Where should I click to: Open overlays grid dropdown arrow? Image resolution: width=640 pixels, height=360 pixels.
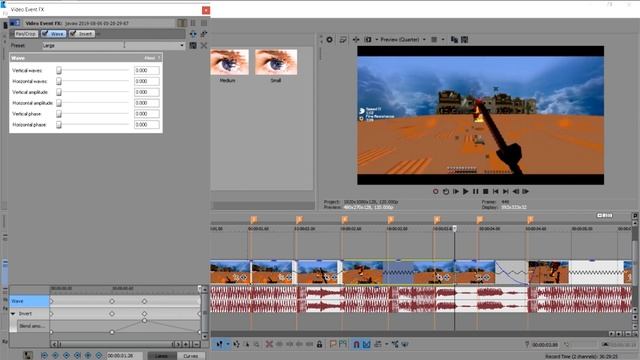click(x=443, y=40)
